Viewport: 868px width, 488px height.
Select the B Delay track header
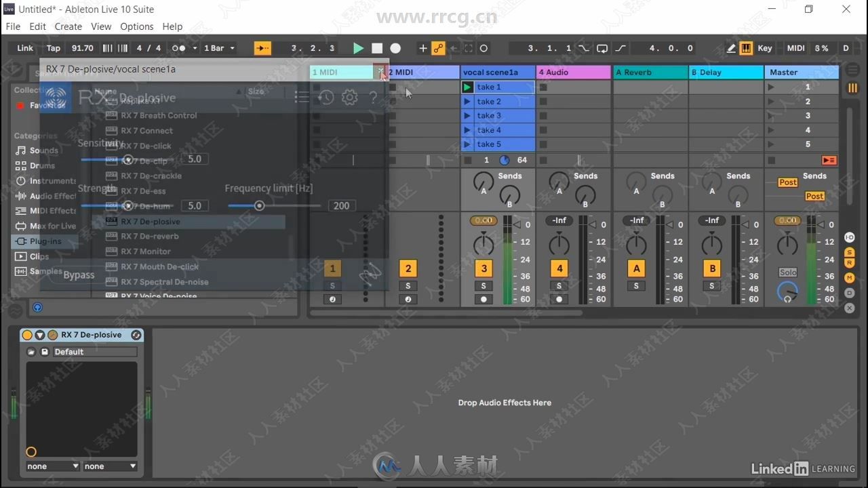tap(726, 72)
